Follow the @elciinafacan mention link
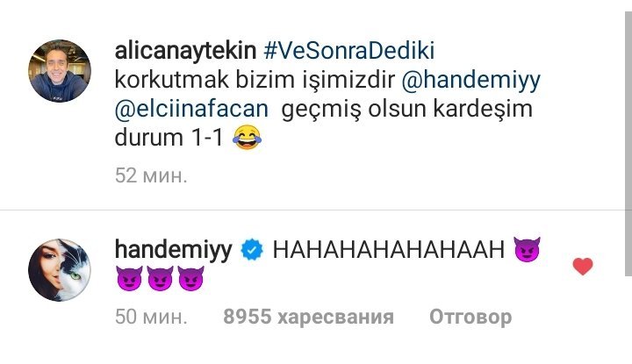The width and height of the screenshot is (632, 364). (x=191, y=109)
